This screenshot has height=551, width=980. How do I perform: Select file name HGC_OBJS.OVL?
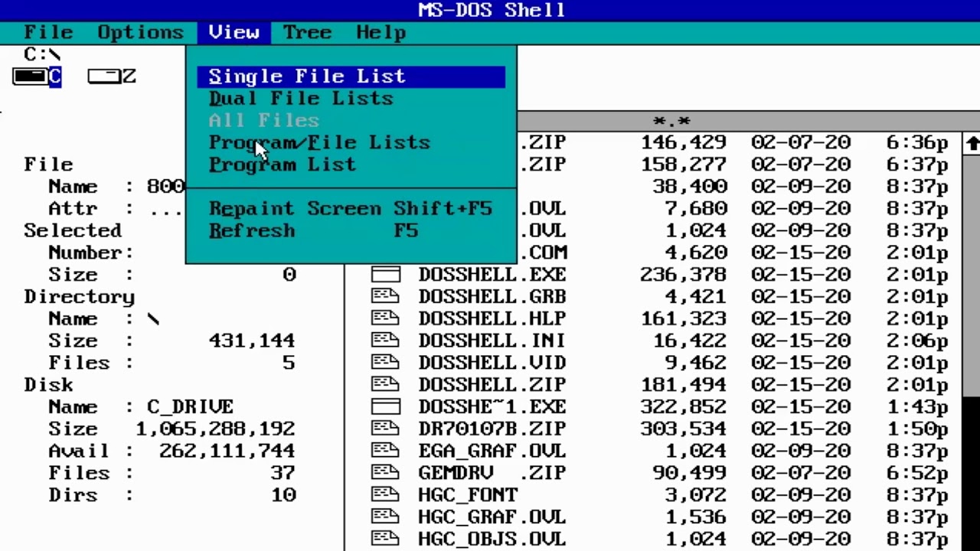pos(492,540)
